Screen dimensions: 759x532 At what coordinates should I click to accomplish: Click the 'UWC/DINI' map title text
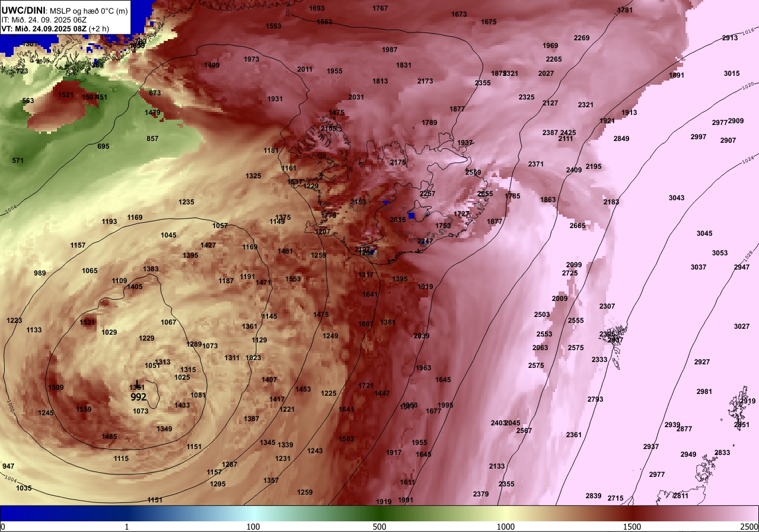(24, 9)
